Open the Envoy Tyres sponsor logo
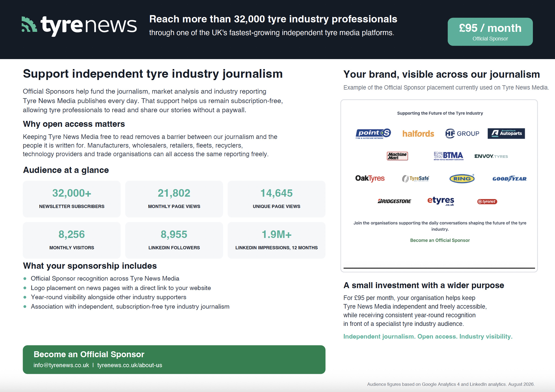Image resolution: width=555 pixels, height=392 pixels. [491, 156]
